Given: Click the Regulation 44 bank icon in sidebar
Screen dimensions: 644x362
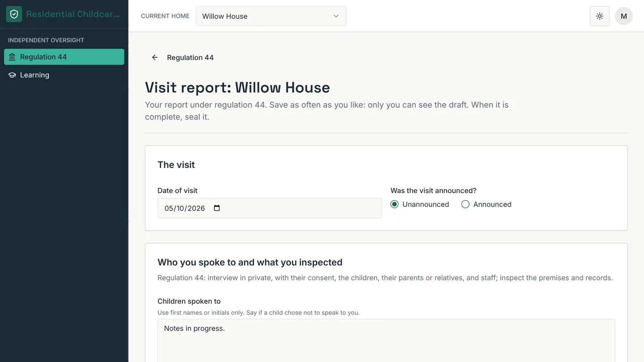Looking at the screenshot, I should [x=12, y=57].
